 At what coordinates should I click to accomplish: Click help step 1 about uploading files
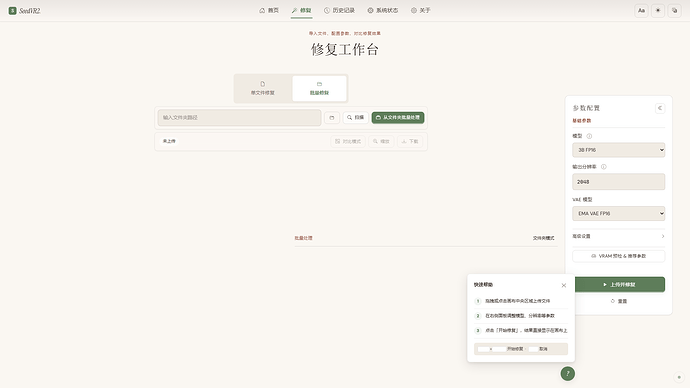point(521,301)
